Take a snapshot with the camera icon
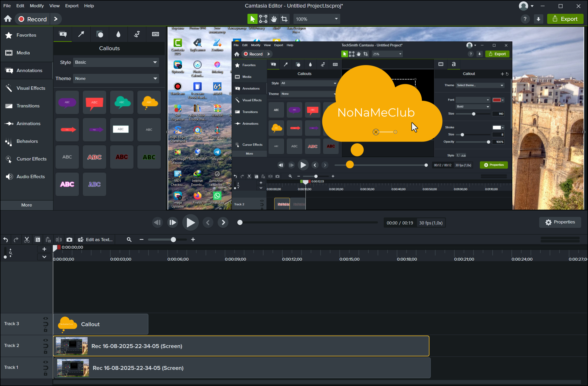This screenshot has height=386, width=588. [69, 240]
